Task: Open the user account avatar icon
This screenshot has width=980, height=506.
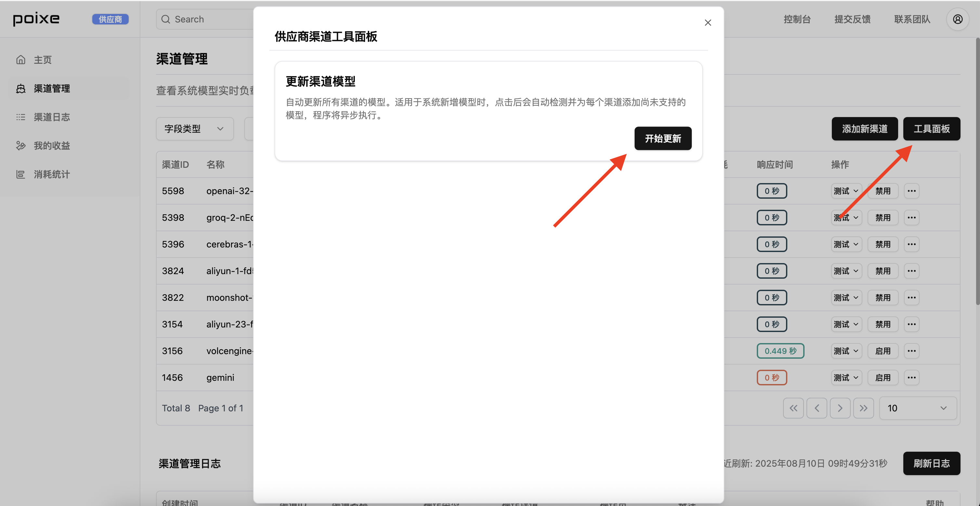Action: tap(958, 19)
